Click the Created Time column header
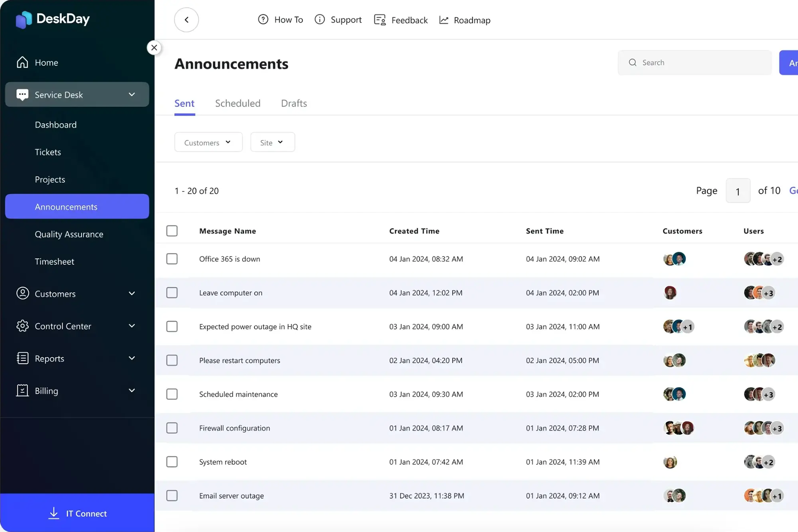The height and width of the screenshot is (532, 798). pos(414,231)
